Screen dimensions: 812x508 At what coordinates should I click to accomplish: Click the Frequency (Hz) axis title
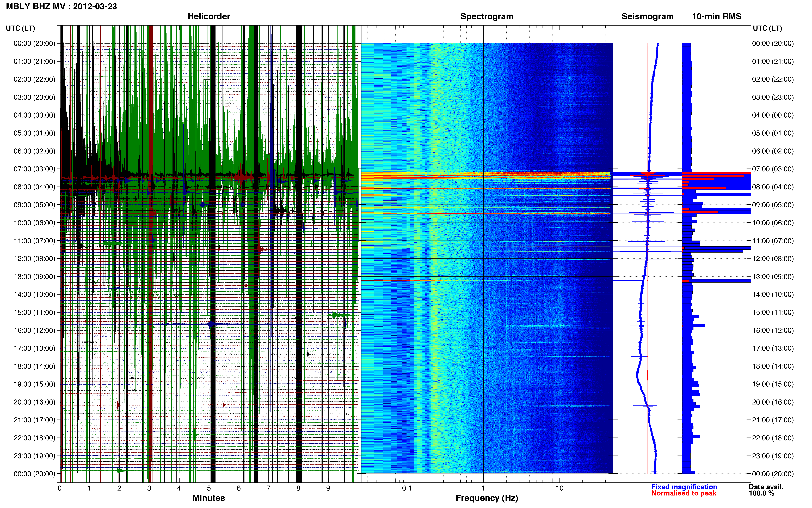coord(487,498)
